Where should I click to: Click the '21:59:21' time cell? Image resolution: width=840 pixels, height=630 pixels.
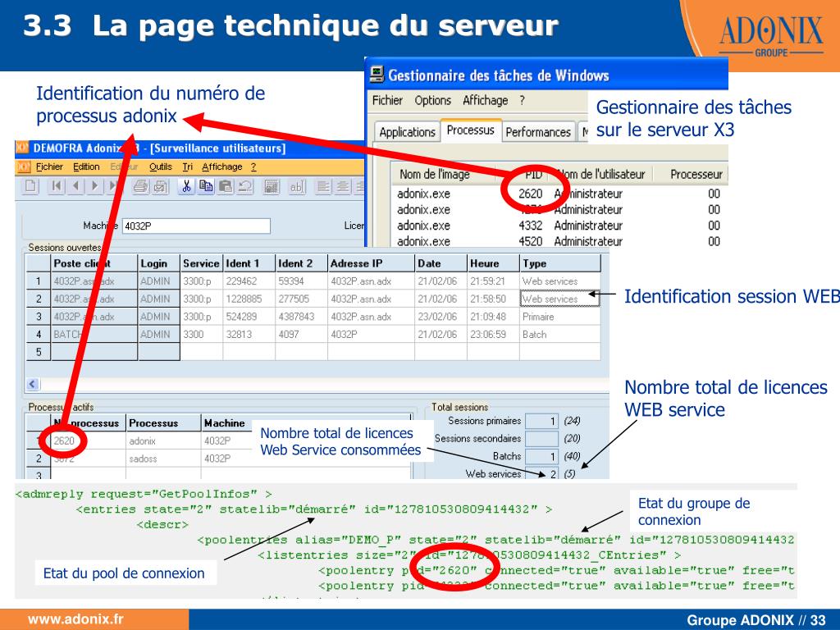point(493,281)
